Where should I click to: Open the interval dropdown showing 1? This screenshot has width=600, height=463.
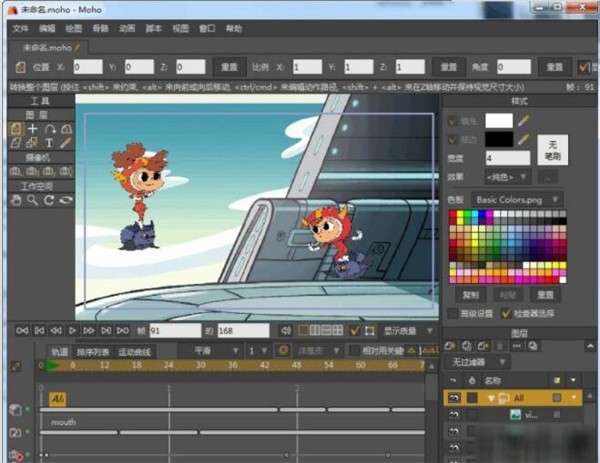click(x=258, y=351)
